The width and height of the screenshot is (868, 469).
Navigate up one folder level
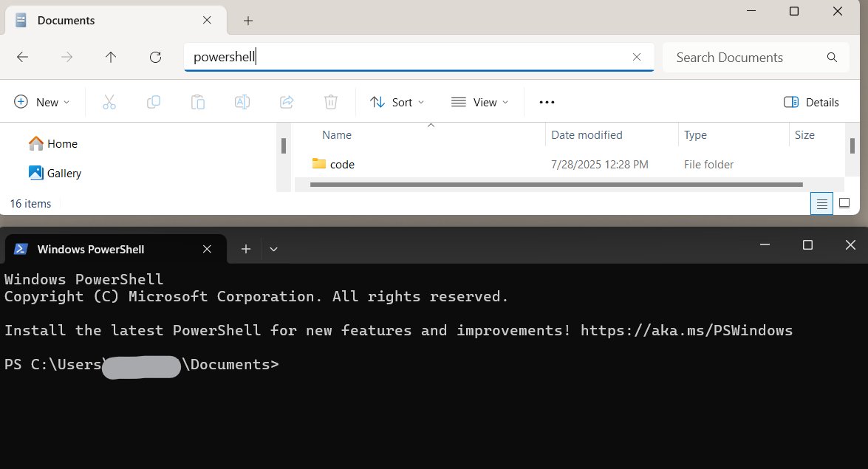point(111,57)
